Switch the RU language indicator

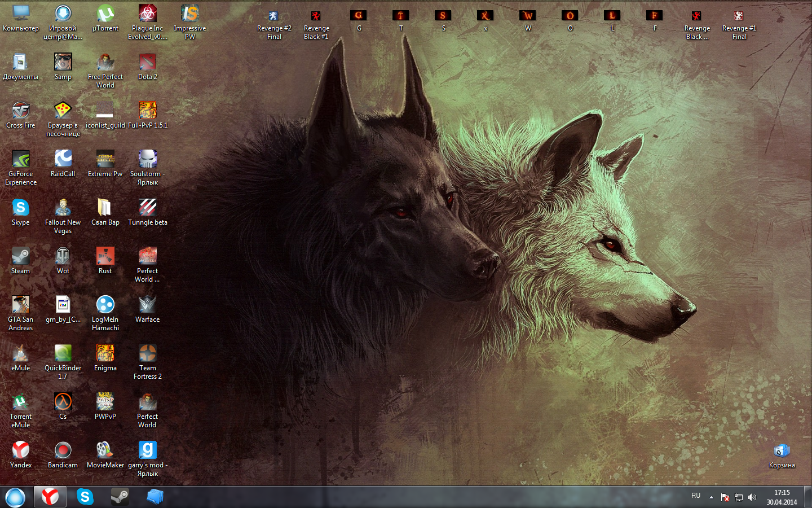[696, 496]
